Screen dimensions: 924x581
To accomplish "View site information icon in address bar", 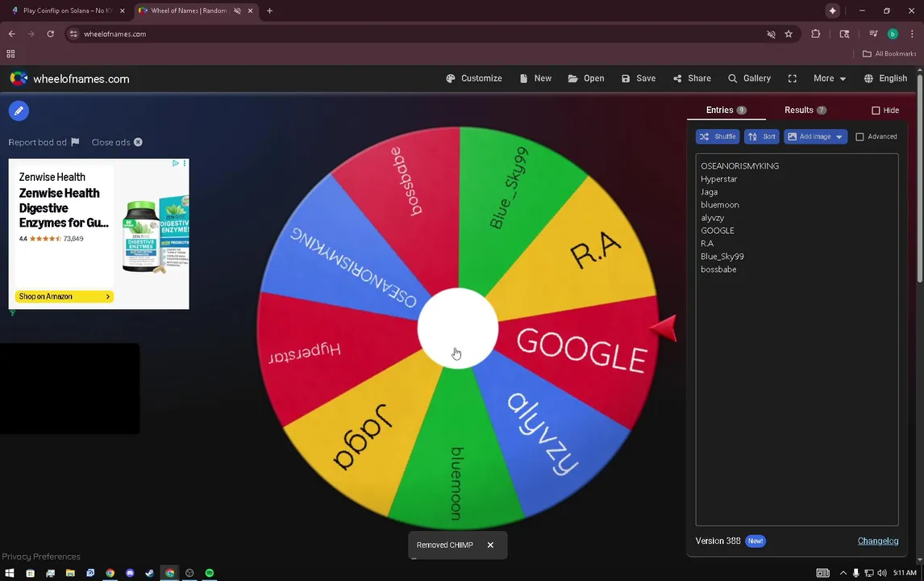I will [x=73, y=34].
